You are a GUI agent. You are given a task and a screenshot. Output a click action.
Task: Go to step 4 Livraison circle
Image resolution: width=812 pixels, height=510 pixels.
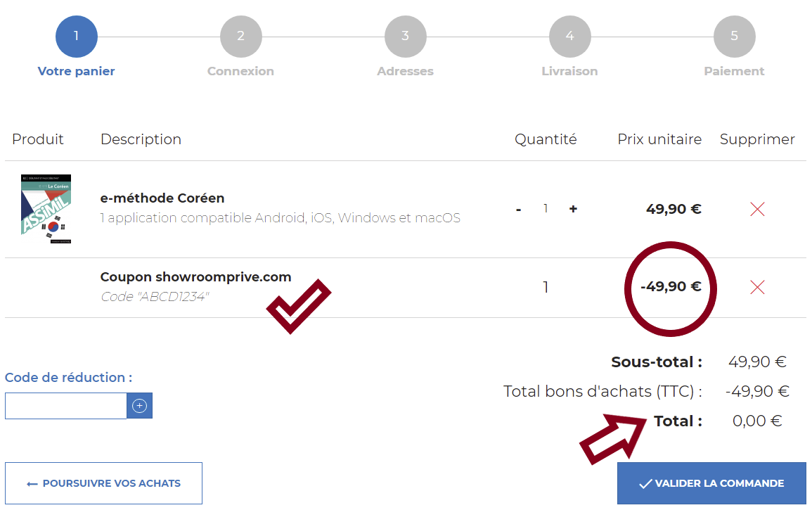[569, 37]
